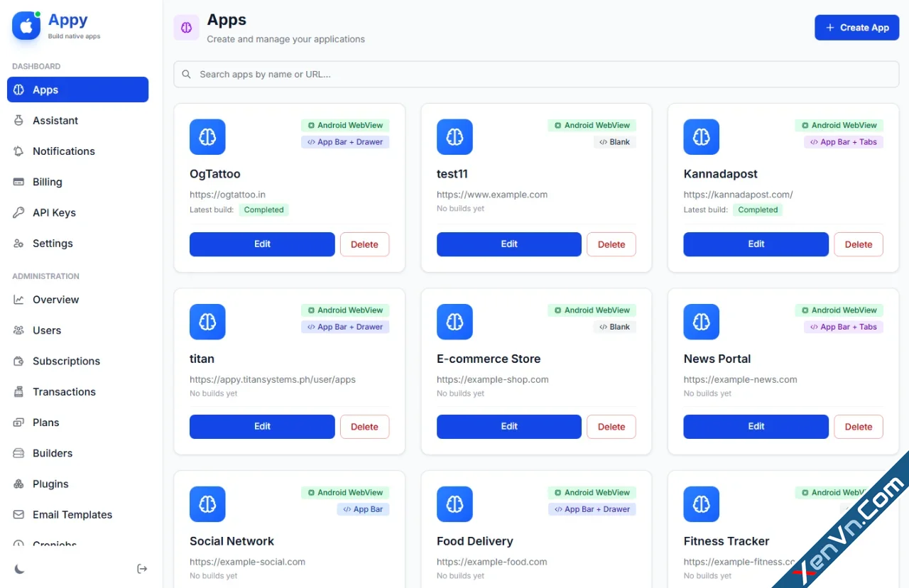909x588 pixels.
Task: Toggle dark mode with the moon icon
Action: click(x=19, y=568)
